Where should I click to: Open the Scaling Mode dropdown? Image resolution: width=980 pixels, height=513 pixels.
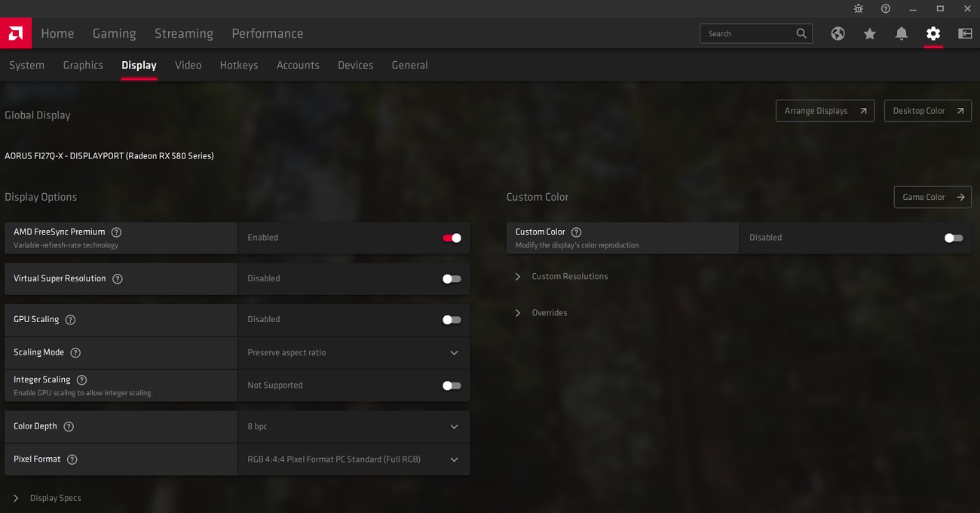354,352
